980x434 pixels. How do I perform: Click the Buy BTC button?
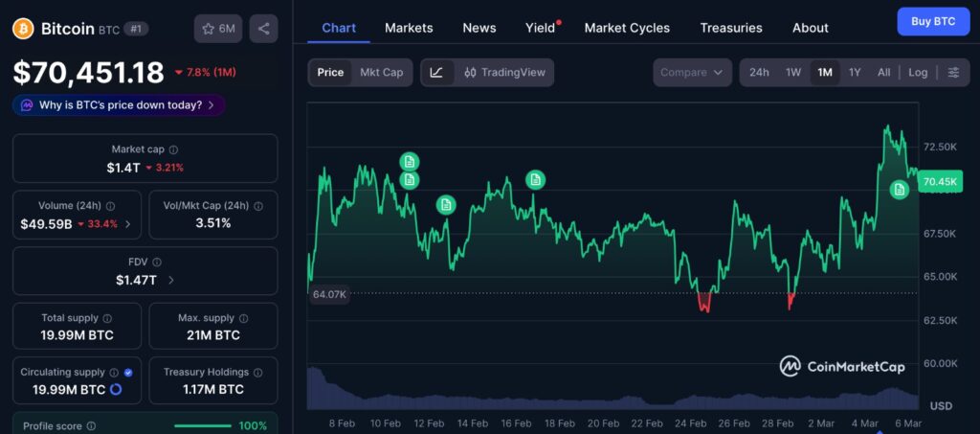coord(933,21)
